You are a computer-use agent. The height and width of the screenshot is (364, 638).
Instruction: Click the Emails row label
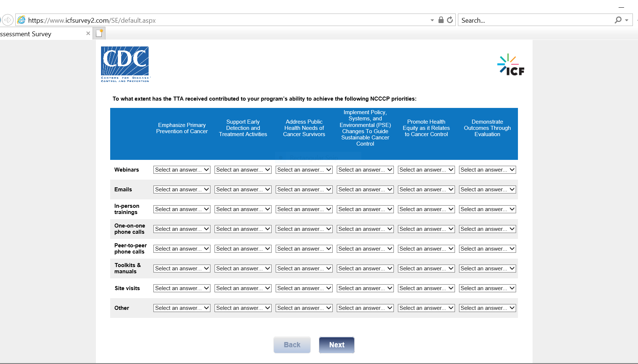pyautogui.click(x=123, y=189)
